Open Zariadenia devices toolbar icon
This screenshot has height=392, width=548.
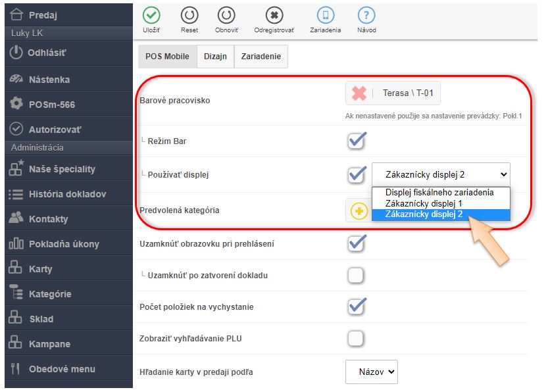(x=326, y=15)
